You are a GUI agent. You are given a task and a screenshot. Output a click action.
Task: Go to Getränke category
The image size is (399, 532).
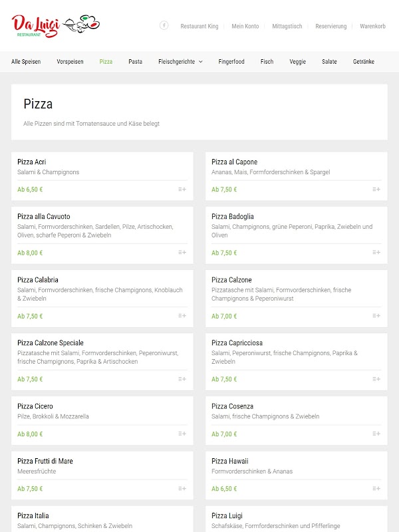[364, 62]
